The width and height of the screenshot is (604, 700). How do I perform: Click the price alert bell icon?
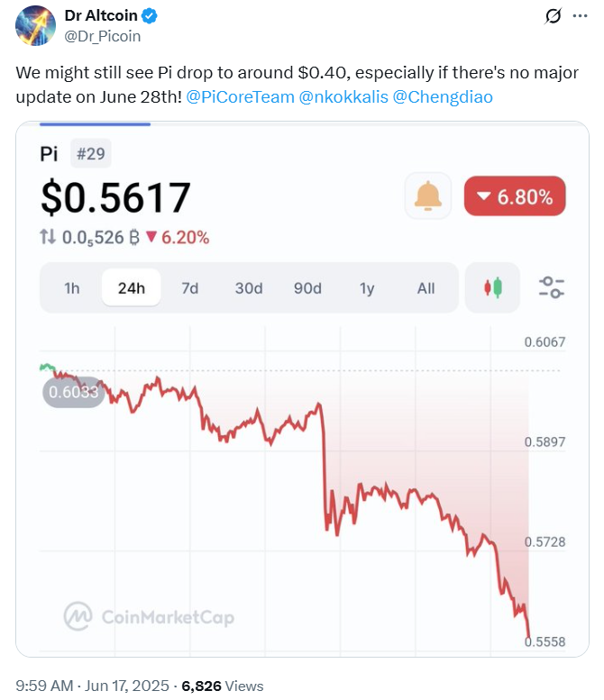point(428,196)
